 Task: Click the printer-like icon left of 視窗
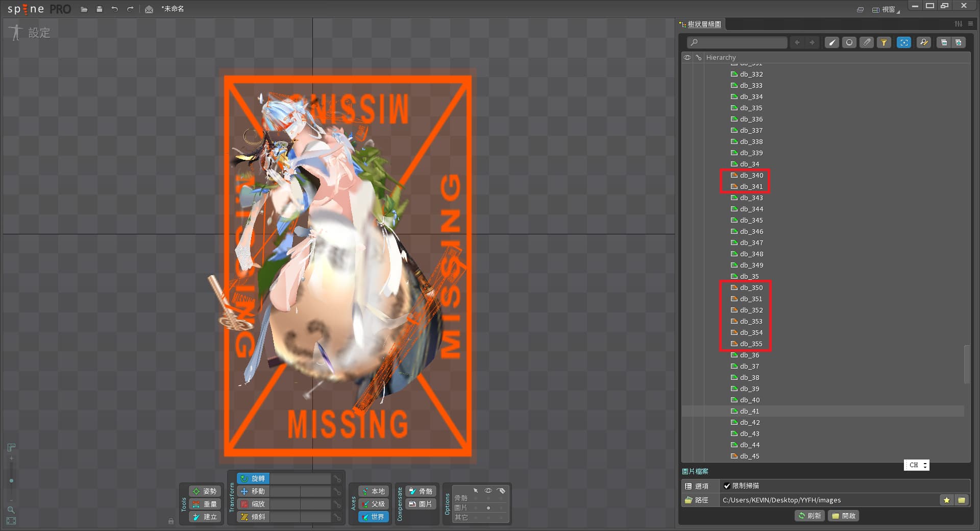[860, 10]
